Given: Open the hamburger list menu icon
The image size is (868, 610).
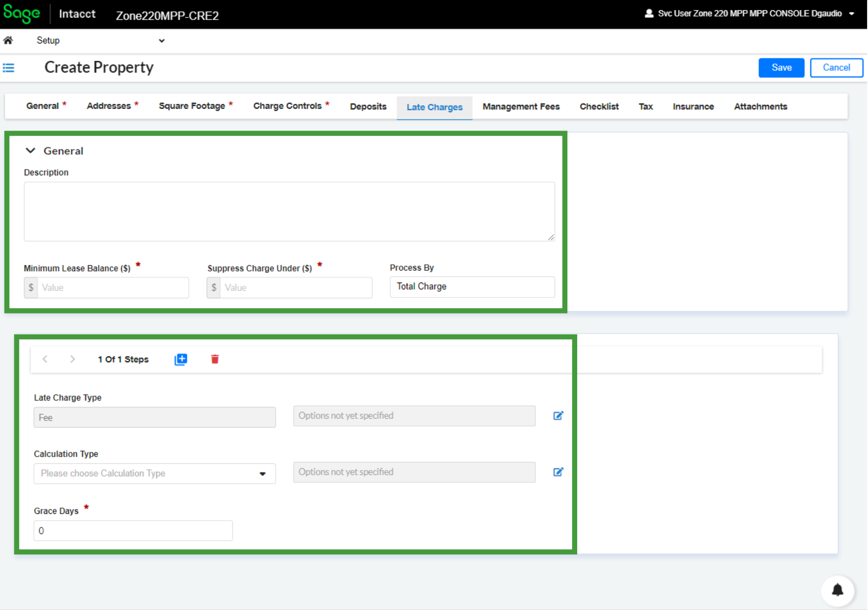Looking at the screenshot, I should point(9,68).
